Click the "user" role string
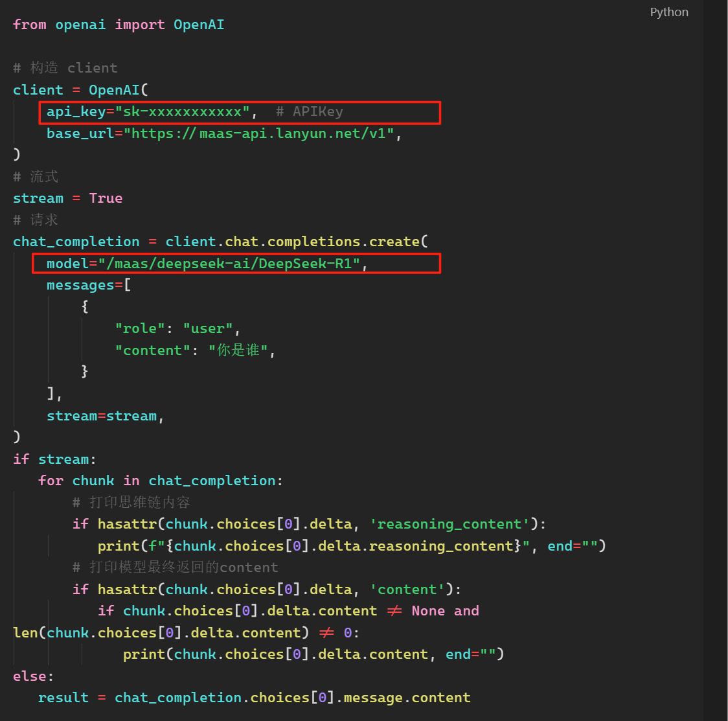Viewport: 728px width, 721px height. point(207,328)
